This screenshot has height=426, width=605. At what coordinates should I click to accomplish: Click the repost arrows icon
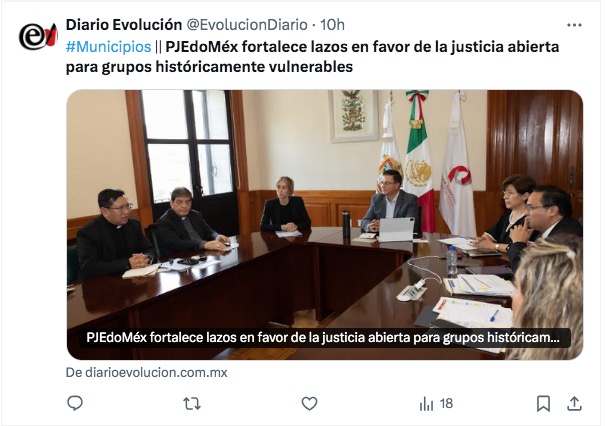192,404
